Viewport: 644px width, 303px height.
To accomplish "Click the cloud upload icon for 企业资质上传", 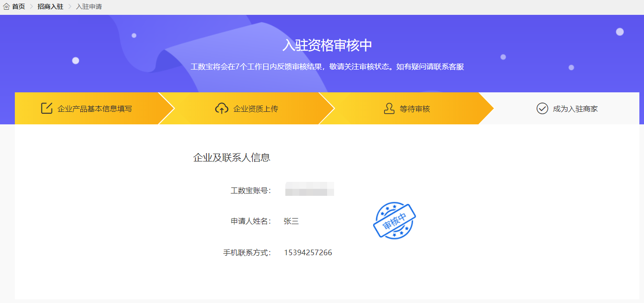I will click(x=222, y=109).
